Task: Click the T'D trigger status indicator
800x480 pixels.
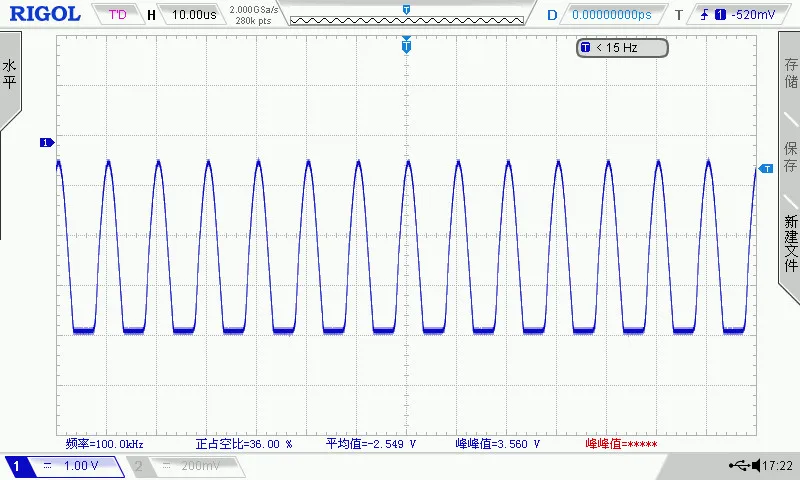Action: [118, 14]
